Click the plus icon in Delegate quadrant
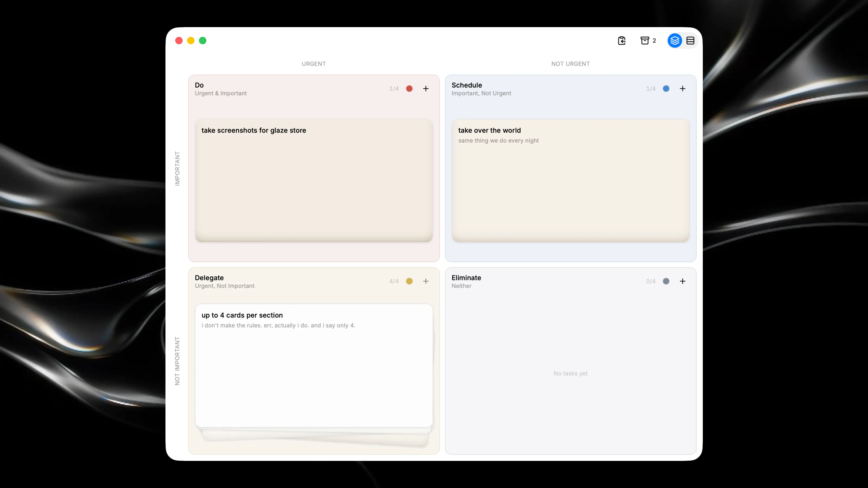Viewport: 868px width, 488px height. [x=426, y=281]
